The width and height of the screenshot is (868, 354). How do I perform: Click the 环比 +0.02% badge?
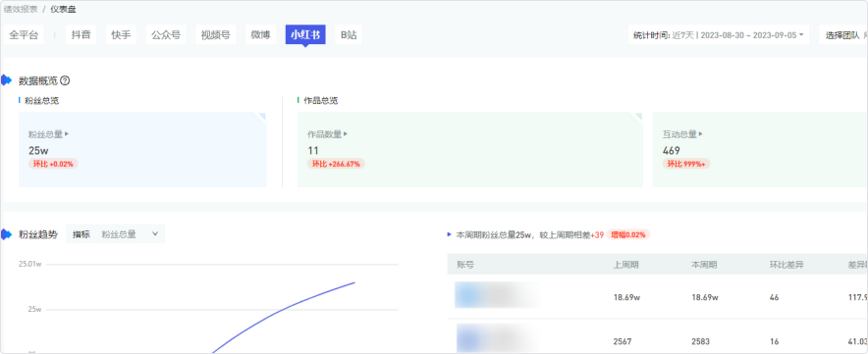coord(53,164)
